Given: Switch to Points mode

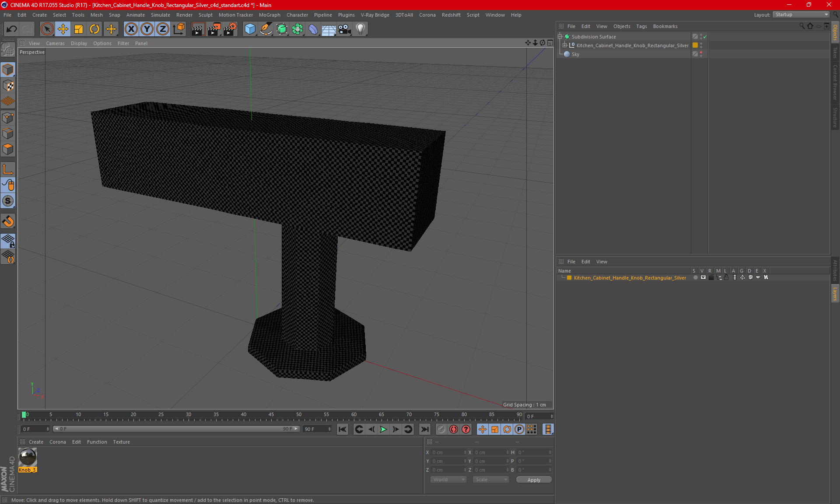Looking at the screenshot, I should coord(8,118).
